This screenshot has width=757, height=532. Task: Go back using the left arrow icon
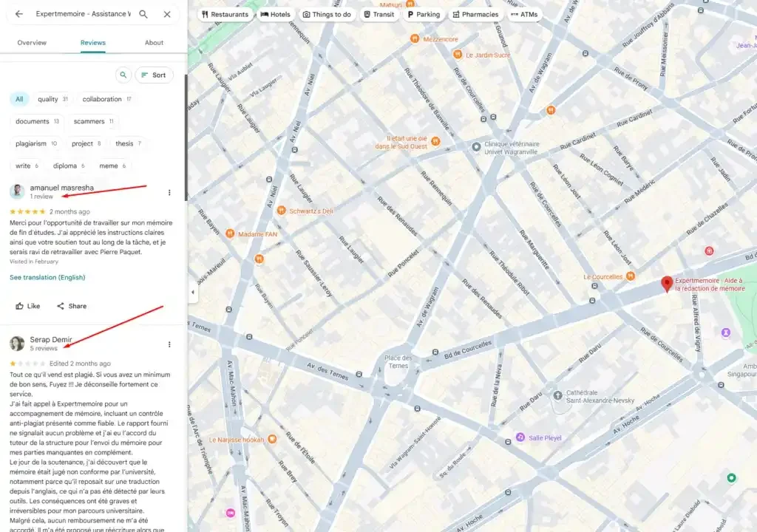coord(18,14)
